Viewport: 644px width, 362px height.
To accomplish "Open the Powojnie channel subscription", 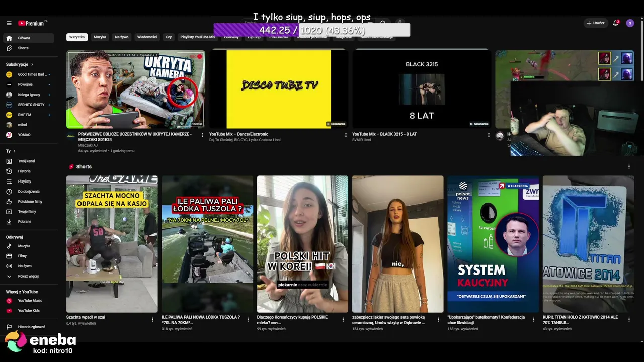I will click(29, 84).
